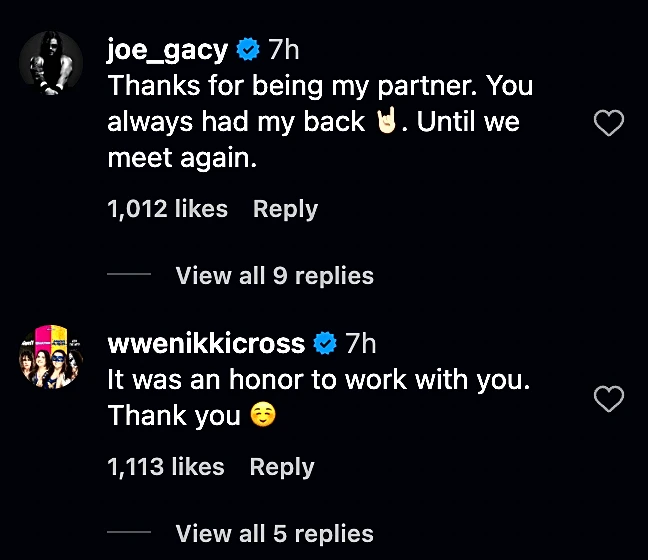
Task: Open wwenikkicross's profile picture
Action: click(50, 357)
